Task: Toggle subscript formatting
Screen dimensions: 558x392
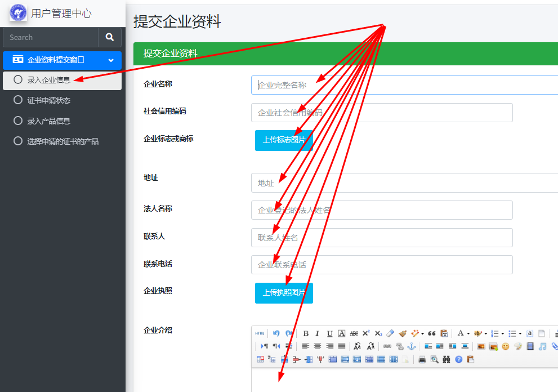Action: (378, 333)
